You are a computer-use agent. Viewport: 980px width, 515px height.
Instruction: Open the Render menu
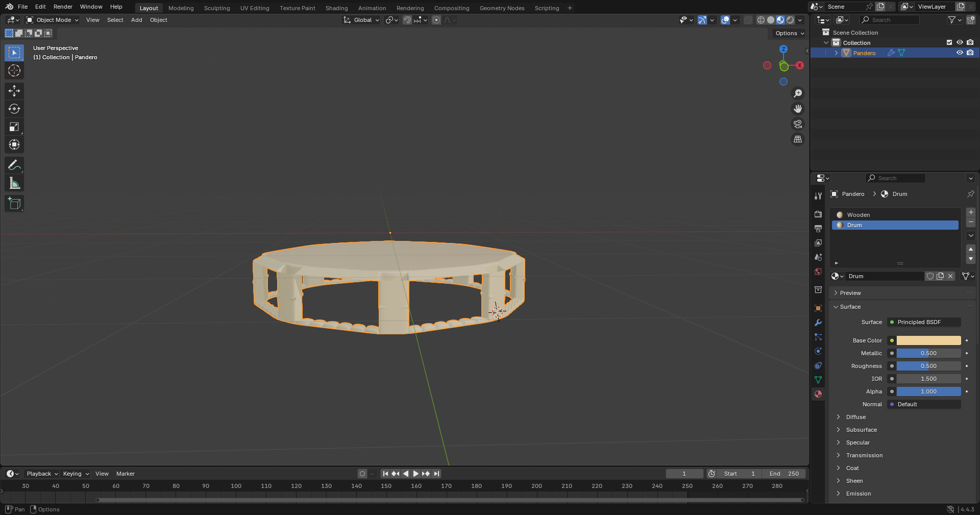coord(63,7)
